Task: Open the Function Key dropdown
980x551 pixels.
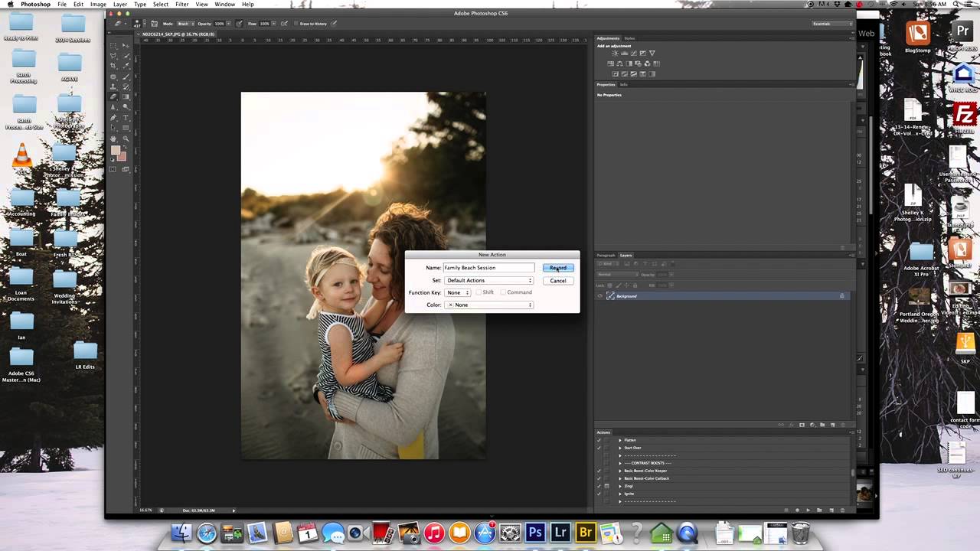Action: click(x=458, y=292)
